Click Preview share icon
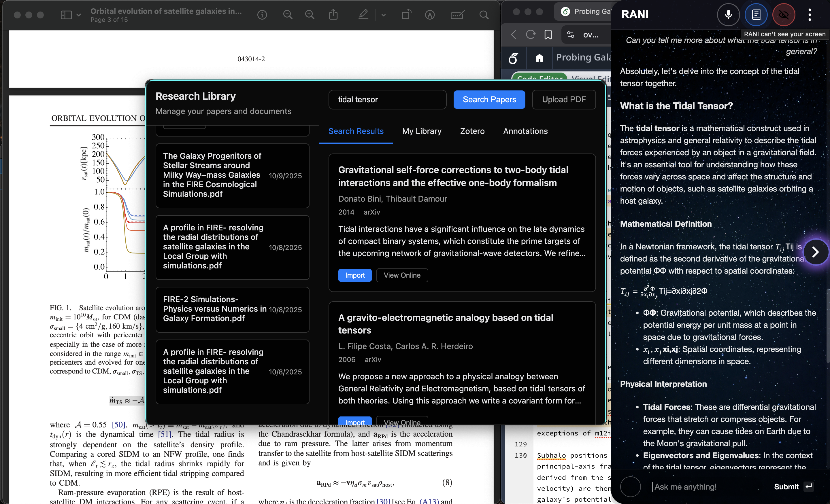The image size is (830, 504). tap(333, 15)
